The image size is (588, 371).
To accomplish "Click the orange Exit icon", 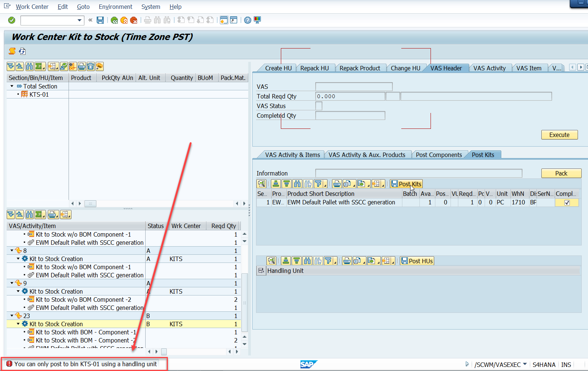I will (x=124, y=20).
